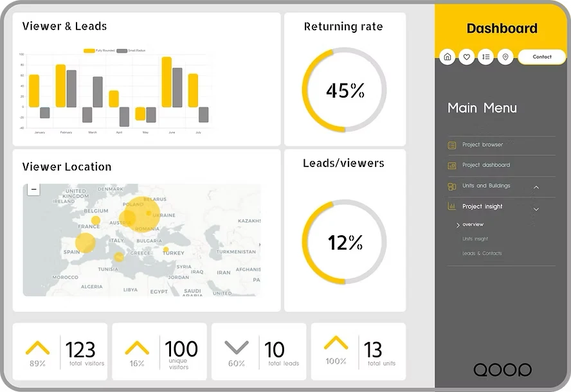Click the 100% change label
This screenshot has width=571, height=392.
[x=336, y=361]
